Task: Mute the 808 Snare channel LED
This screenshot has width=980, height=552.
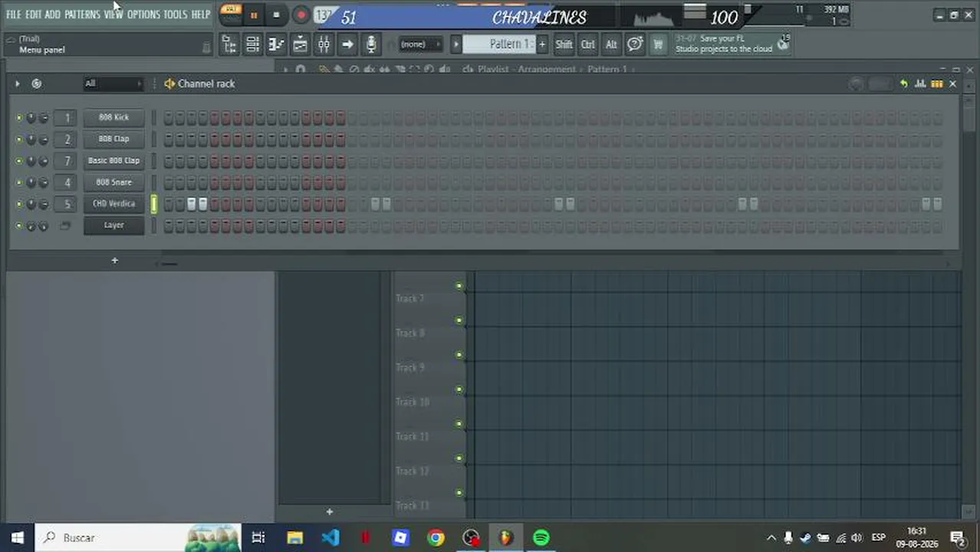Action: click(x=19, y=182)
